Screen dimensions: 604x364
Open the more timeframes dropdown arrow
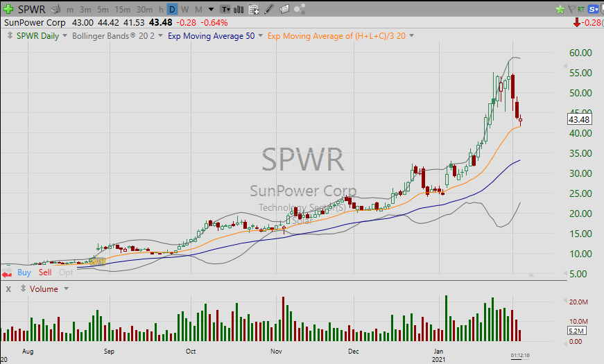tap(211, 9)
